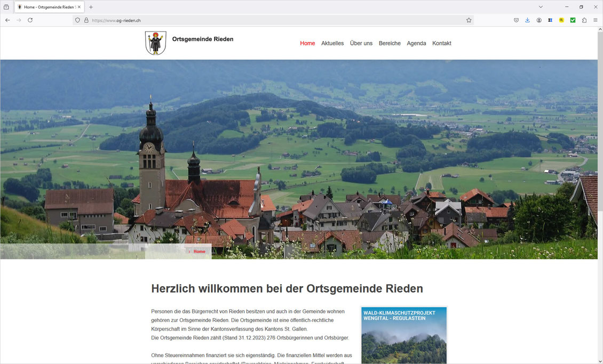Select Home in the site navigation
Image resolution: width=603 pixels, height=364 pixels.
point(307,43)
